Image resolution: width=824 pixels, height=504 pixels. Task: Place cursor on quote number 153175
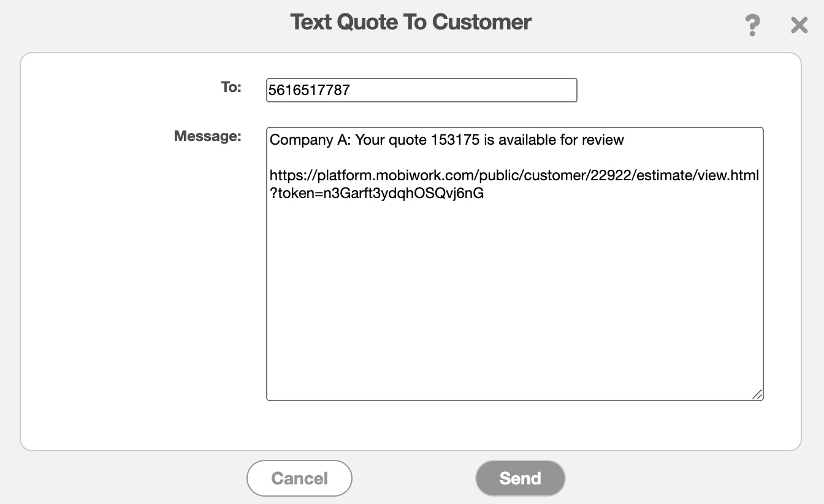pyautogui.click(x=455, y=140)
